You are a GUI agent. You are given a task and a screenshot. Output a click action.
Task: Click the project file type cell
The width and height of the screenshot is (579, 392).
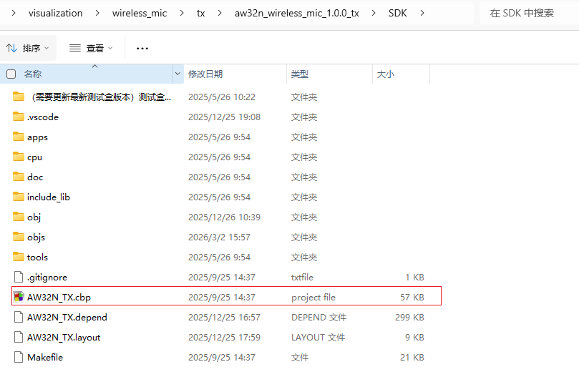[313, 297]
